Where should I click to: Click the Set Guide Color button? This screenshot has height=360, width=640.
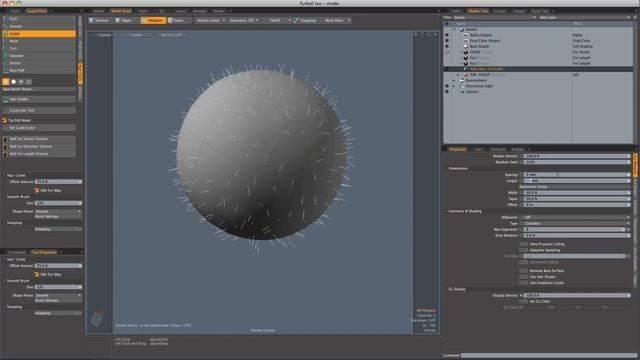coord(39,128)
